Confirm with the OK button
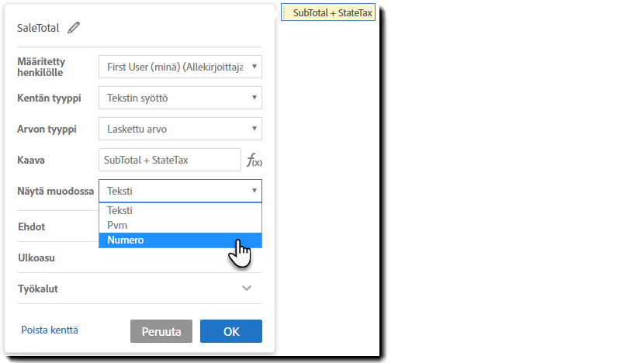Viewport: 644px width, 363px height. pyautogui.click(x=230, y=331)
